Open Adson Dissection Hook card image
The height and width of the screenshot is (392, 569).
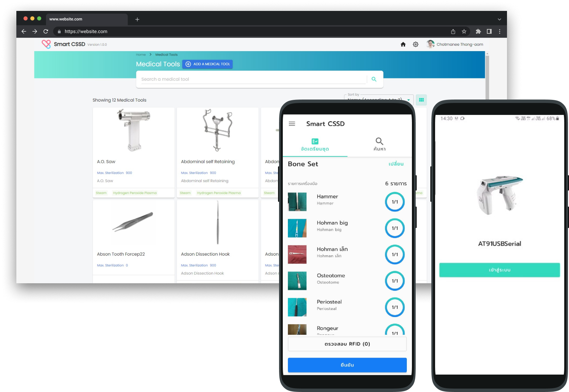[218, 222]
